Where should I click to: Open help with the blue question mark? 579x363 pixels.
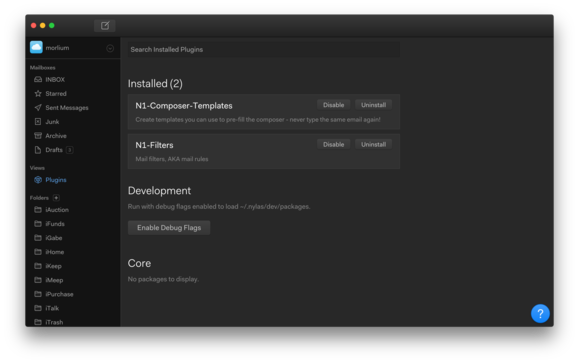[540, 314]
